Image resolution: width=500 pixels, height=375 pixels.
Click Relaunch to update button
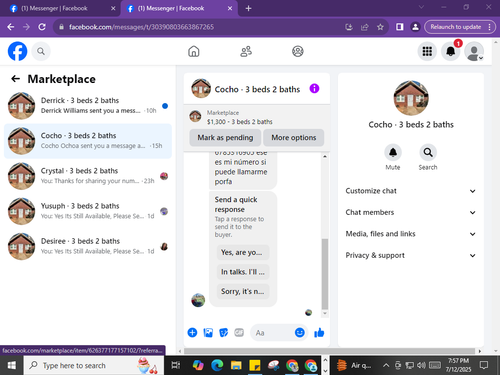click(456, 27)
